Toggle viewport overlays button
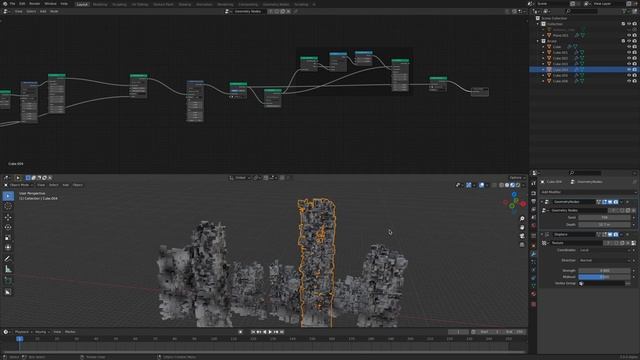The height and width of the screenshot is (360, 640). coord(482,185)
